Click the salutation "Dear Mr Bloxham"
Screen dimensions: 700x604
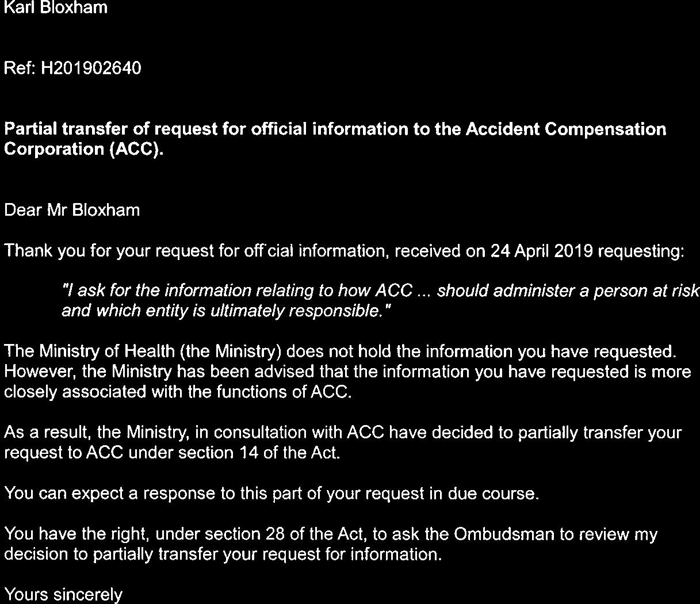tap(72, 210)
